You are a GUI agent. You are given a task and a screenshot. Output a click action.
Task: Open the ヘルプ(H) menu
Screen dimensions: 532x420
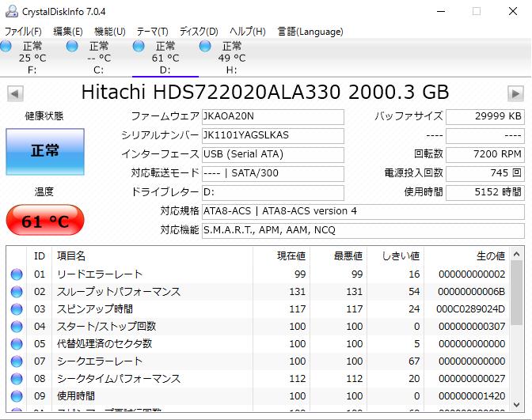pos(248,32)
